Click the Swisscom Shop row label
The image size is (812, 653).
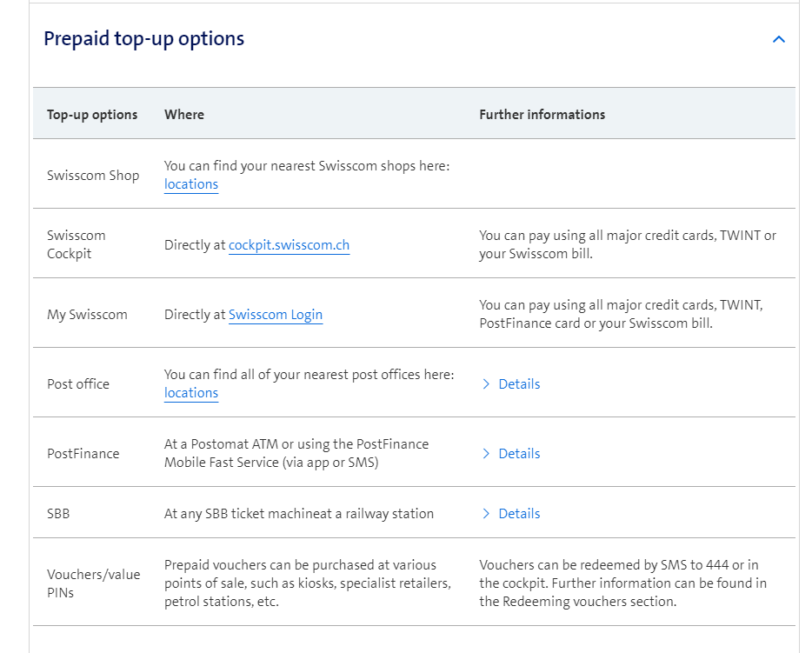point(93,176)
